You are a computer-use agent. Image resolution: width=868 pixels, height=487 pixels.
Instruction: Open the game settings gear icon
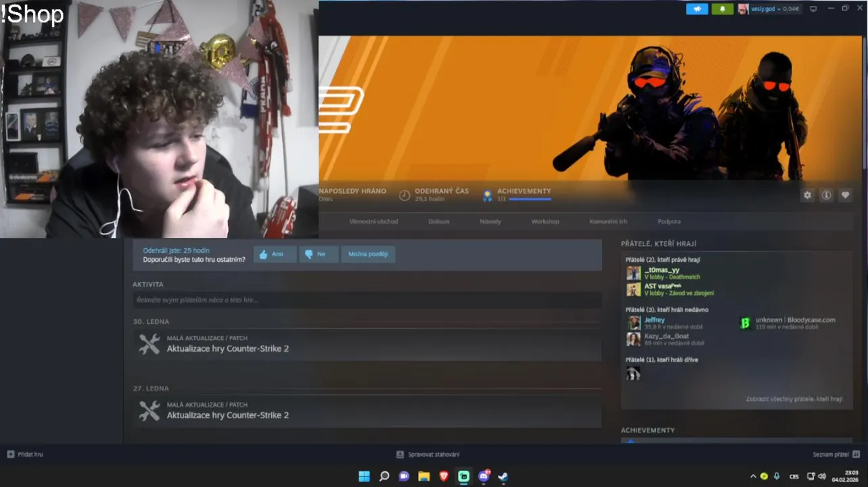807,195
